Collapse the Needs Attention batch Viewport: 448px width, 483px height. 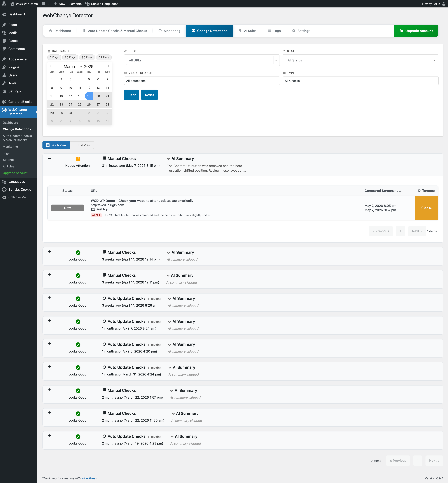[50, 158]
